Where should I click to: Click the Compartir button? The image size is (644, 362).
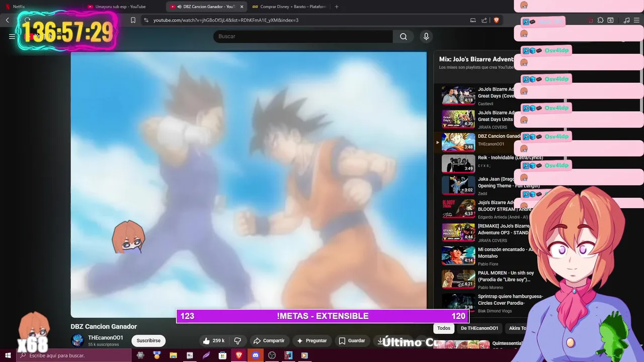(x=269, y=341)
